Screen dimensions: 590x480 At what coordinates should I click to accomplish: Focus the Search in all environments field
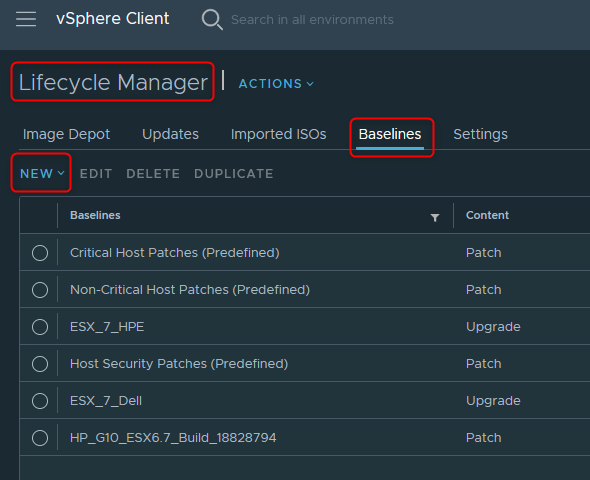click(x=312, y=20)
